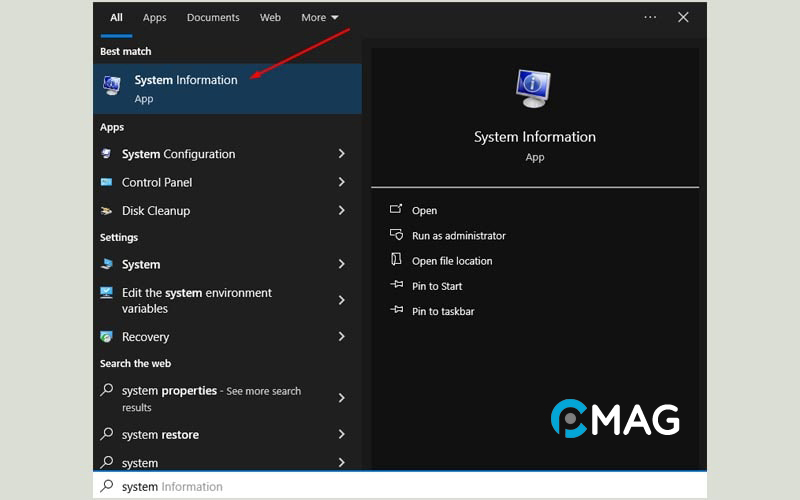Click the search input field at bottom
The image size is (800, 500).
pos(400,487)
